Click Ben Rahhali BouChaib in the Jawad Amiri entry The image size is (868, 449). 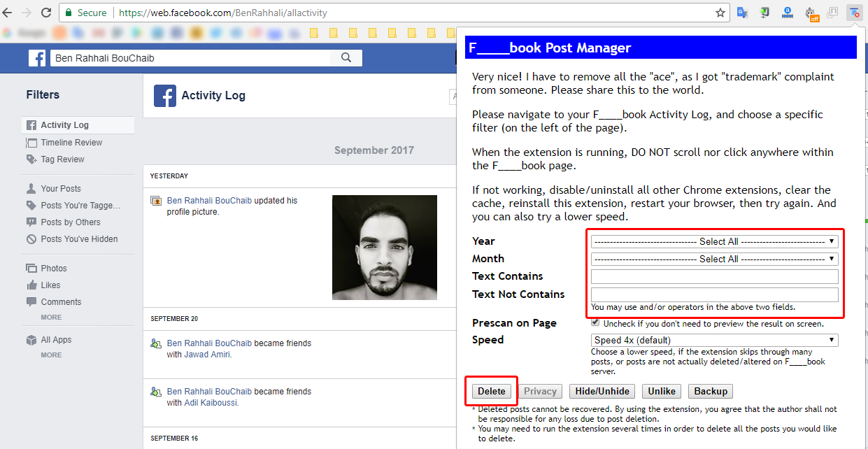[209, 343]
